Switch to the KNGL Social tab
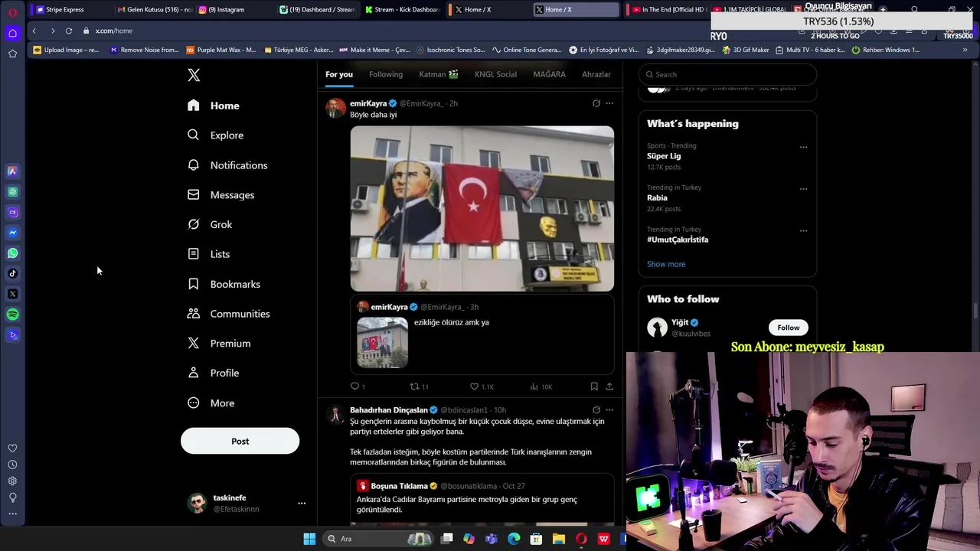The image size is (980, 551). pyautogui.click(x=495, y=74)
